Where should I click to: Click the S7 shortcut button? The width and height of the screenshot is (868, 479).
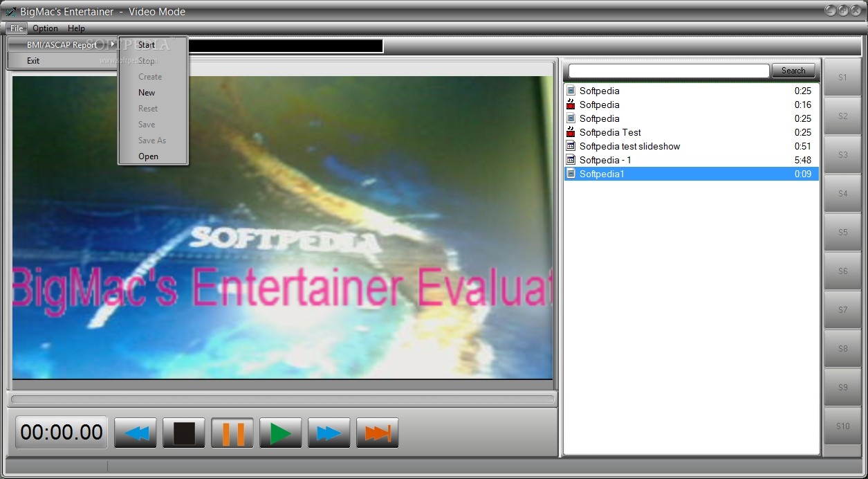[x=842, y=310]
